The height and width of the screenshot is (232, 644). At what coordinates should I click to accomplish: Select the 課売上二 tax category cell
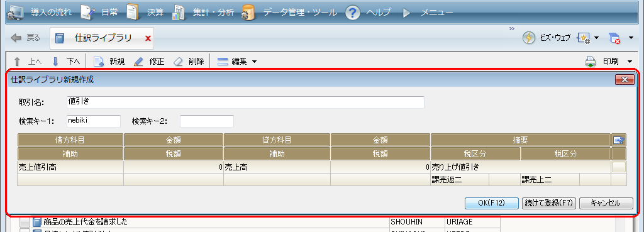[x=550, y=179]
